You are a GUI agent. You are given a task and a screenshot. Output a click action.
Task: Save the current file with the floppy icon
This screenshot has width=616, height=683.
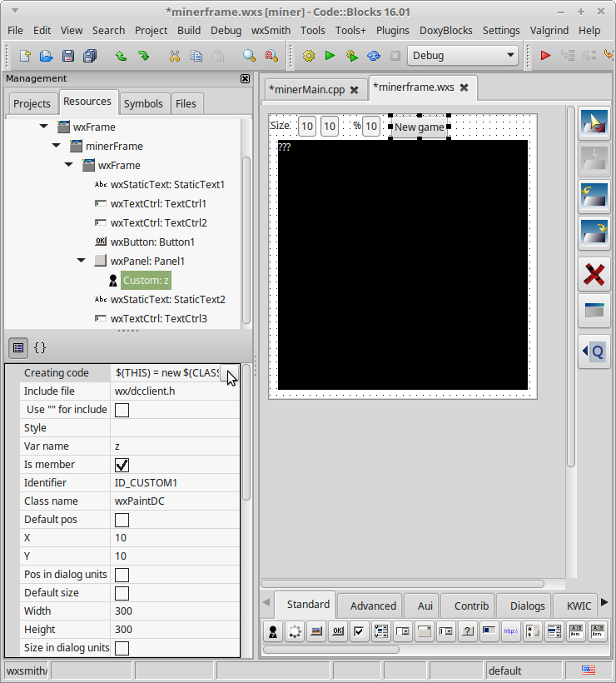[68, 56]
